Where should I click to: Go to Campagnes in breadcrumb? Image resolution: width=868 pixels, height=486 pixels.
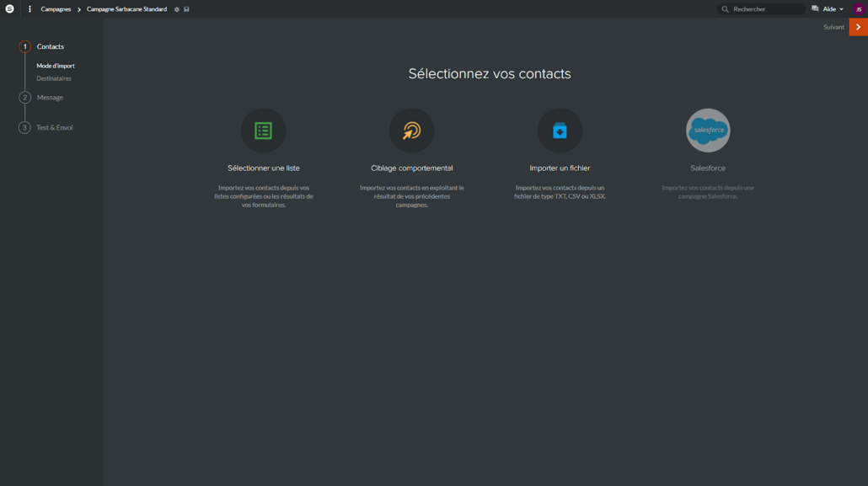[56, 9]
